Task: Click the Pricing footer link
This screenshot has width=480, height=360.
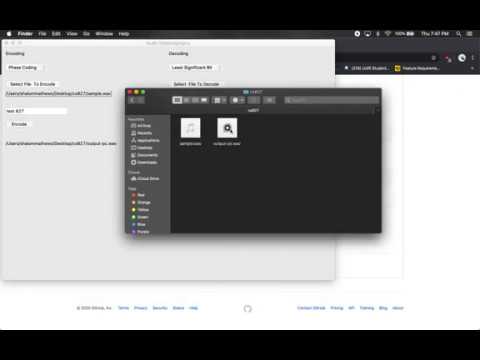Action: (337, 308)
